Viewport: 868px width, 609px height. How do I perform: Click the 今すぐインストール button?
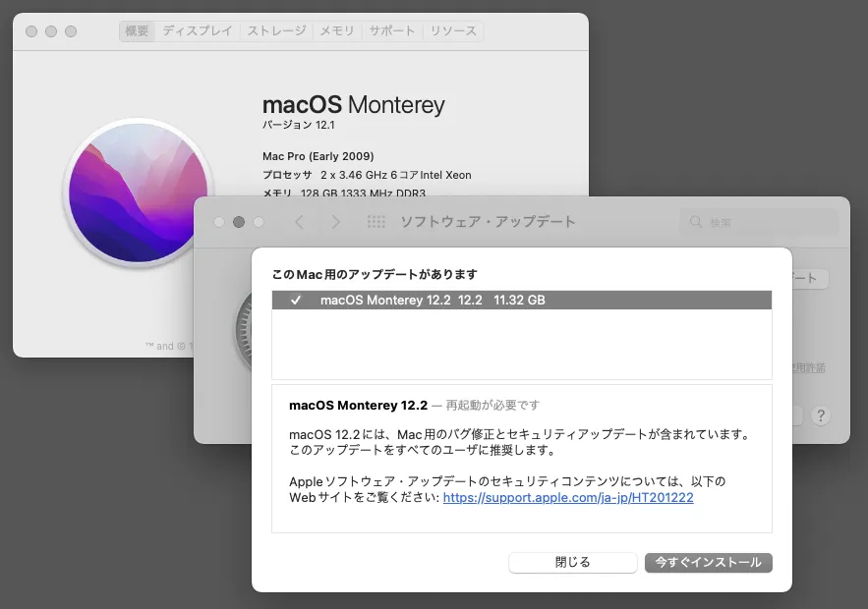tap(708, 563)
